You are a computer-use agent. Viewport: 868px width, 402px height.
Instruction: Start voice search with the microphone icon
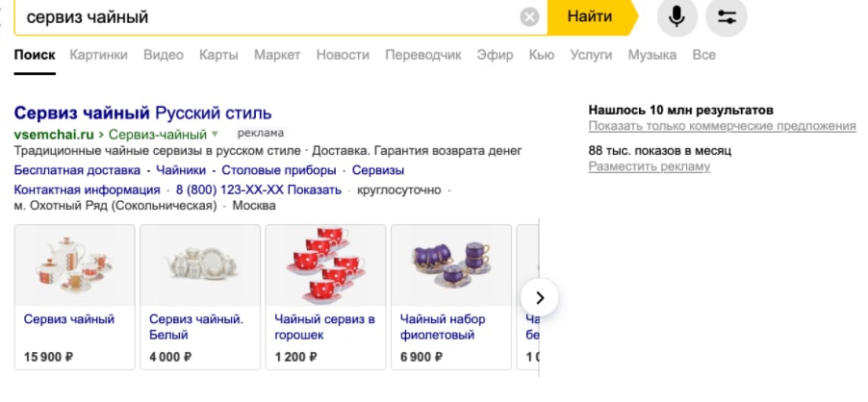click(x=677, y=17)
